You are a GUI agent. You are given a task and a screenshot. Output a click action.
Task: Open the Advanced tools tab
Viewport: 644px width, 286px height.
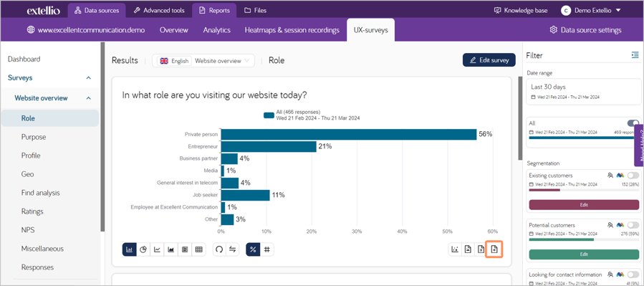click(x=159, y=11)
